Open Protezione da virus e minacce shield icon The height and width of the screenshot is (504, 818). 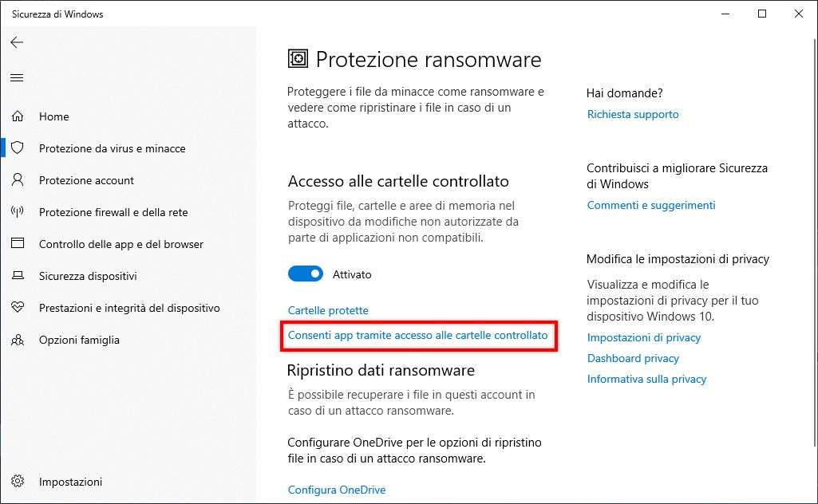tap(16, 148)
